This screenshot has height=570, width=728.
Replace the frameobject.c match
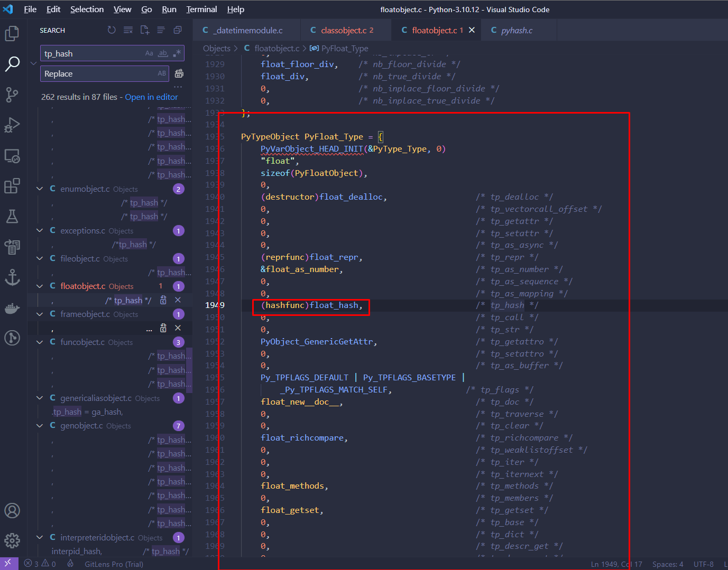pyautogui.click(x=163, y=328)
